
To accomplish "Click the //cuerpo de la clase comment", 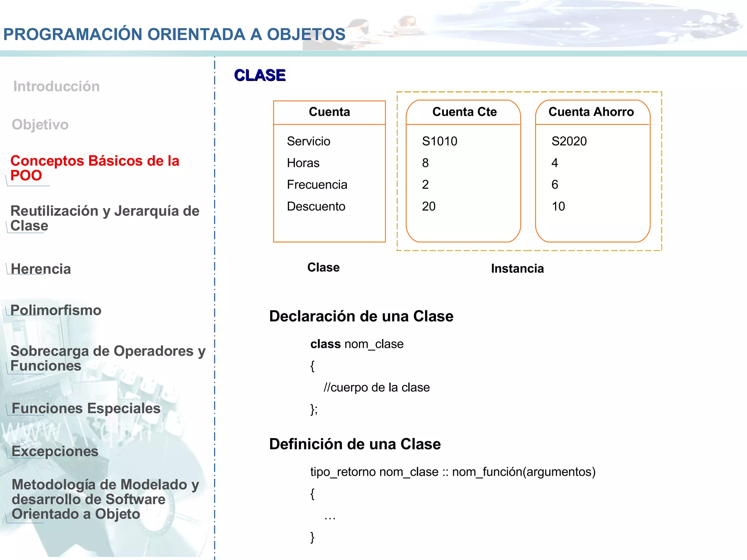I will [x=377, y=387].
